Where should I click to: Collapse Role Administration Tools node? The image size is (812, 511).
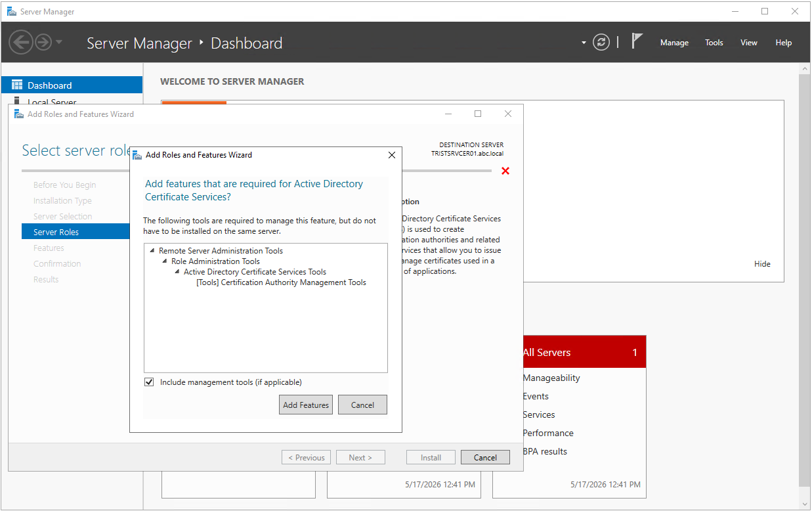click(165, 261)
